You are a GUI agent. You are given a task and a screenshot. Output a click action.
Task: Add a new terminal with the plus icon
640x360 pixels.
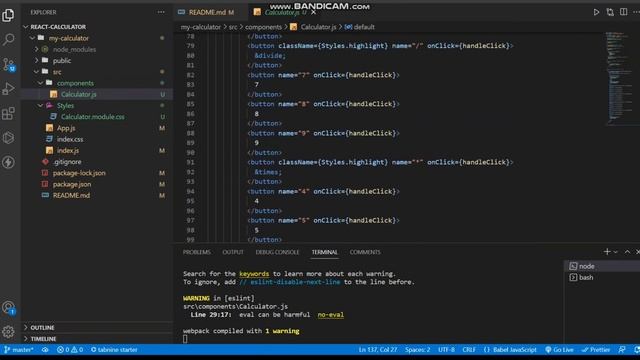(607, 252)
